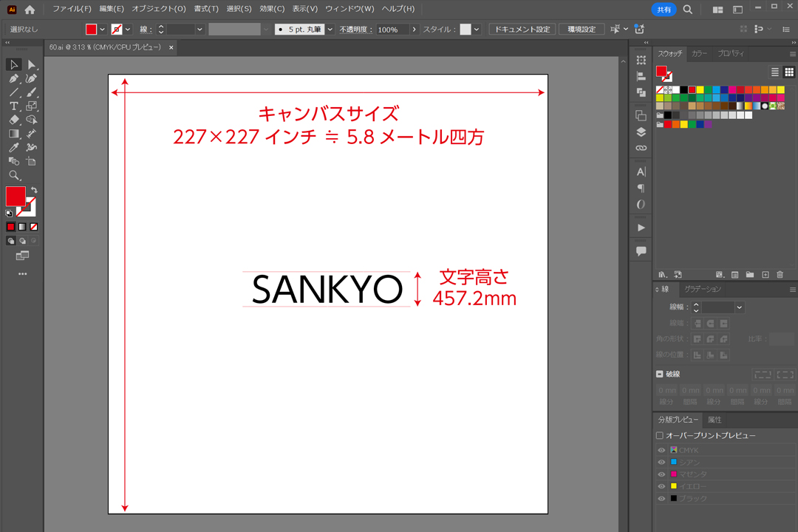The image size is (798, 532).
Task: Swap fill and stroke colors
Action: (x=34, y=190)
